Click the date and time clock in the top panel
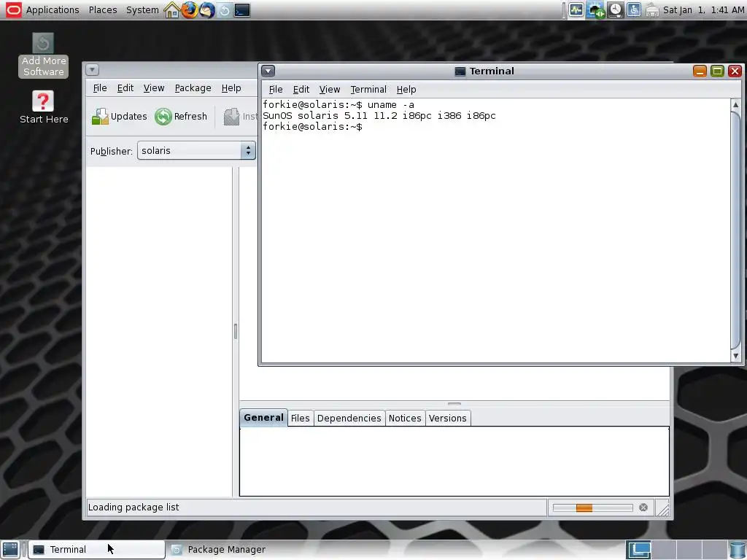 click(x=703, y=10)
